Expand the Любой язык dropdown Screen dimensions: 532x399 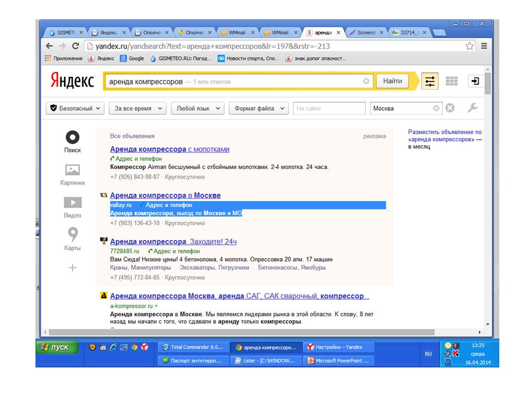coord(197,108)
